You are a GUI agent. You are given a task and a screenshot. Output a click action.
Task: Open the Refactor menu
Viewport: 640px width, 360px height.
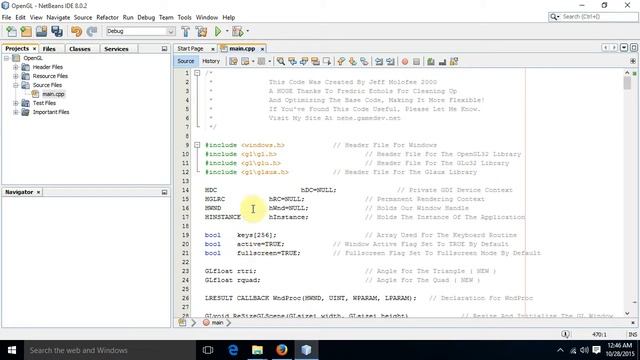107,18
